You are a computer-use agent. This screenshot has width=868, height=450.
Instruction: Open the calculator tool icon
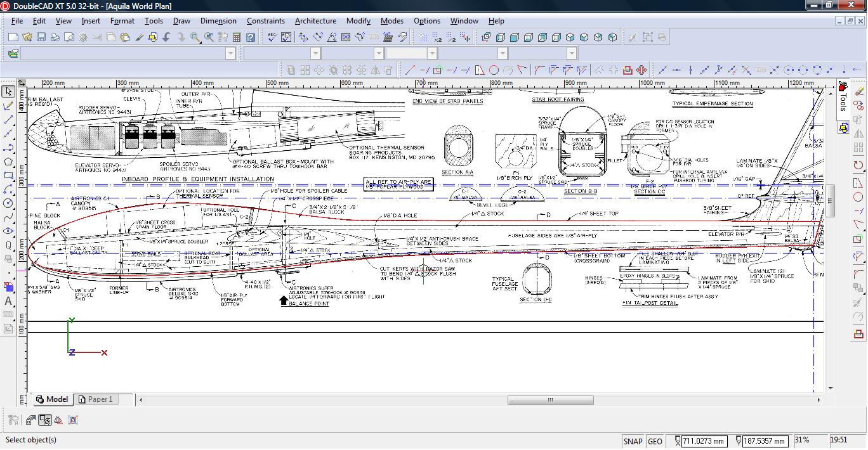(x=237, y=37)
